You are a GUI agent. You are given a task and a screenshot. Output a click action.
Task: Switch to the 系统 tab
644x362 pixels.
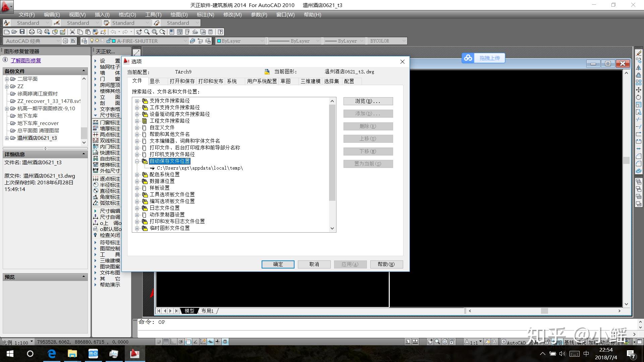(232, 81)
